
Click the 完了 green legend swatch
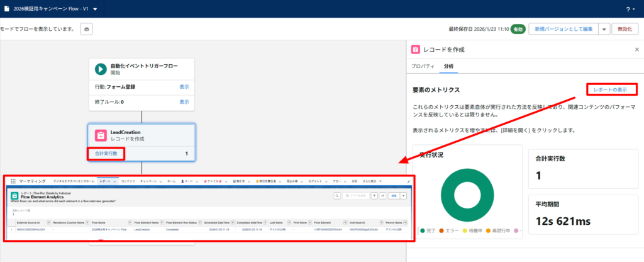point(422,231)
